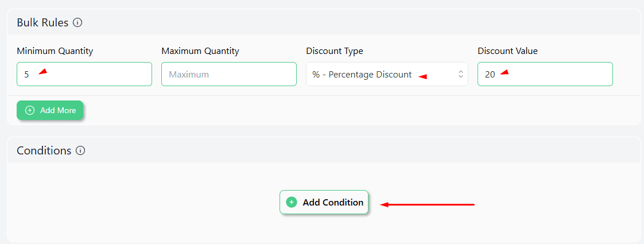Click the Bulk Rules info icon
Viewport: 644px width, 244px height.
[78, 23]
